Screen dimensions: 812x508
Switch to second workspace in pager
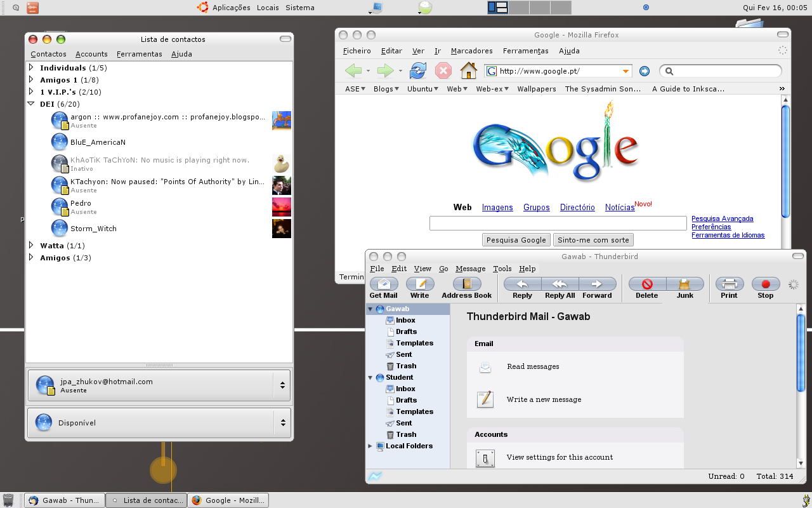(x=518, y=8)
